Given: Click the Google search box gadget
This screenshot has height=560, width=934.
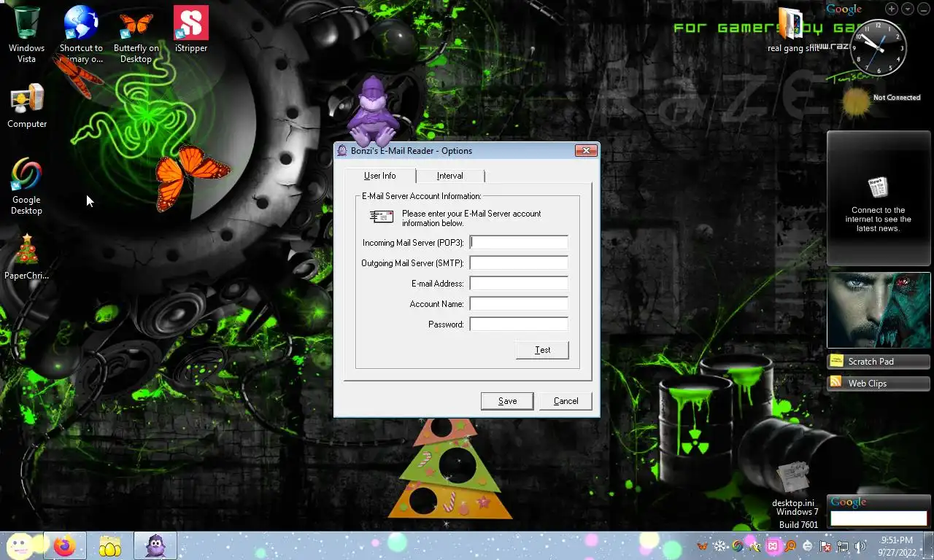Looking at the screenshot, I should [x=879, y=518].
